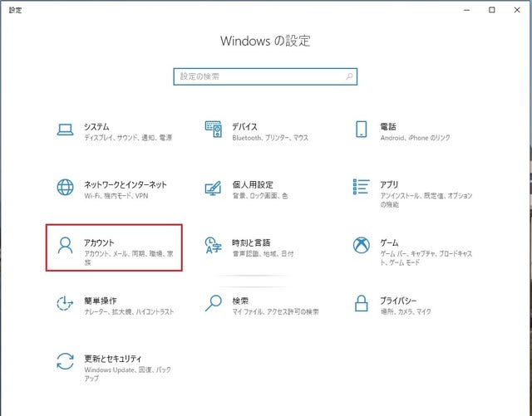
Task: Open the システム laptop icon
Action: pyautogui.click(x=65, y=130)
